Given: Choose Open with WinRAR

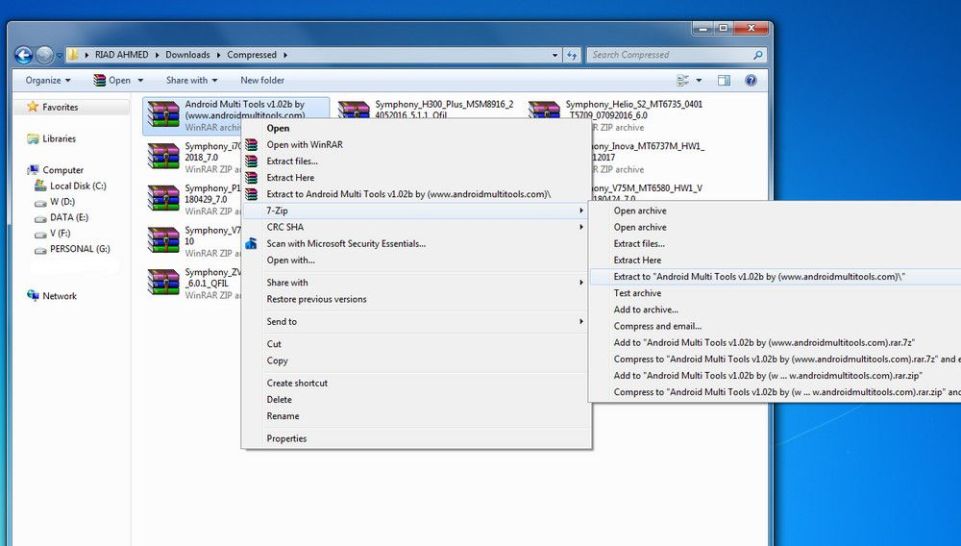Looking at the screenshot, I should coord(417,145).
